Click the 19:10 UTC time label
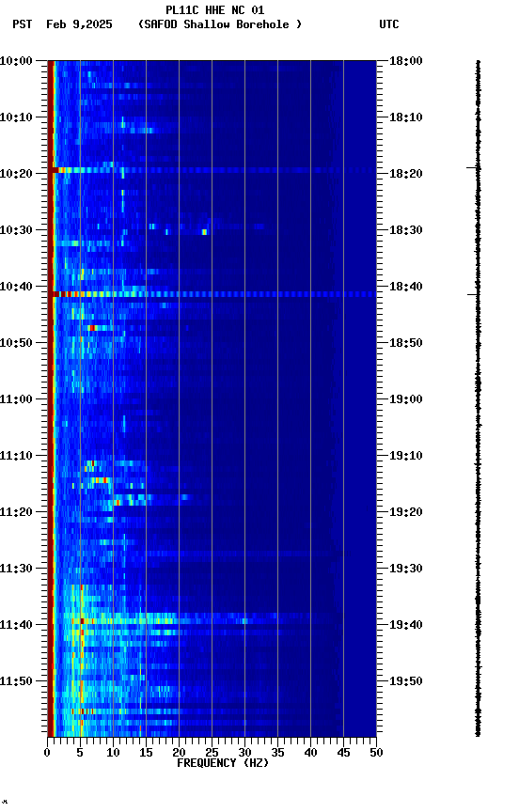This screenshot has width=519, height=812. pos(406,456)
